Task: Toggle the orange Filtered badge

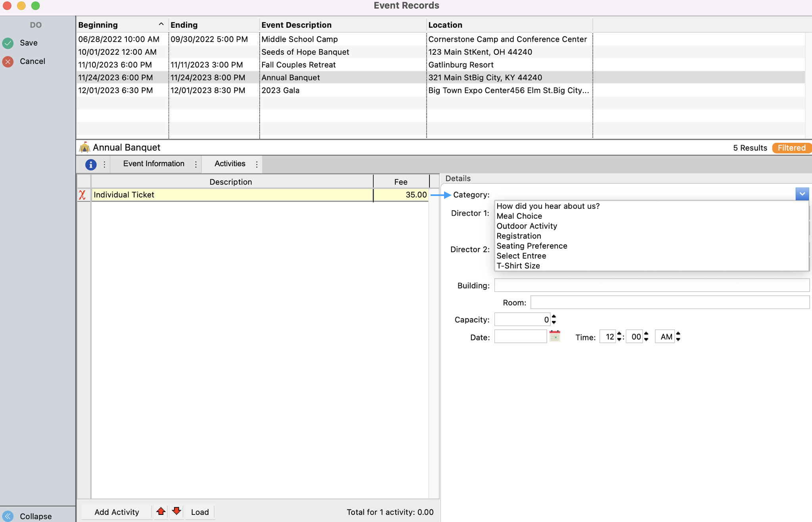Action: 791,148
